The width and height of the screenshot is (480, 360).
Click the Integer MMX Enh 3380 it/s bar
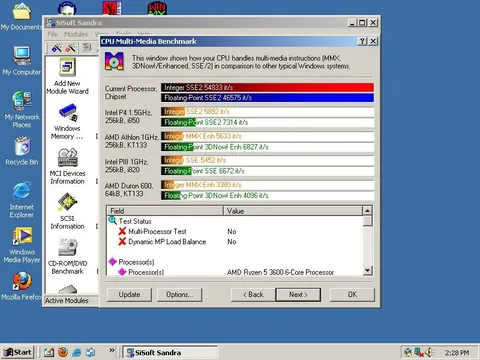267,185
